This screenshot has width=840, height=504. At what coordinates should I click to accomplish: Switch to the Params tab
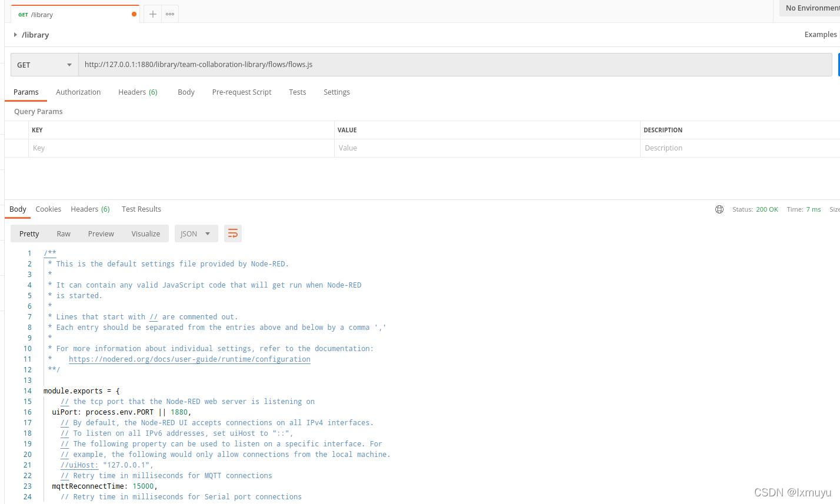[26, 92]
